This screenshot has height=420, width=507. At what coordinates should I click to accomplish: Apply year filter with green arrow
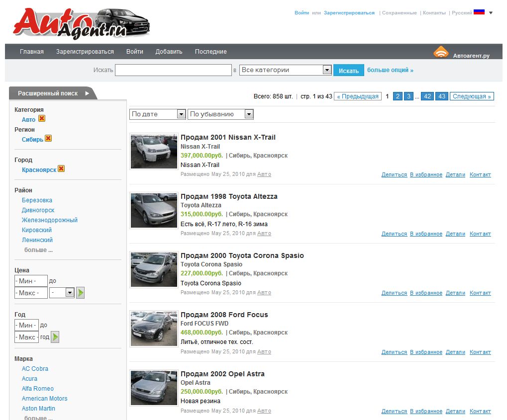55,337
